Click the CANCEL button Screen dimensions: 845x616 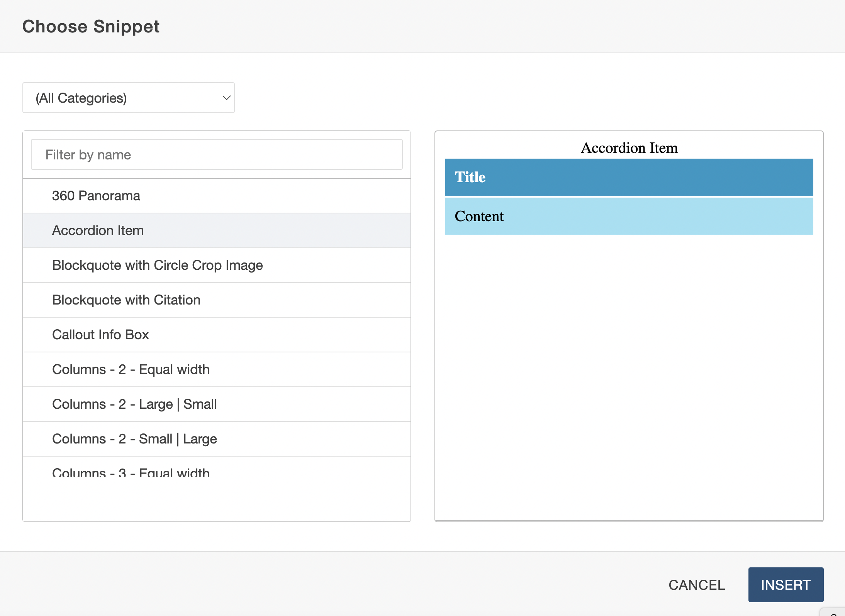tap(697, 585)
